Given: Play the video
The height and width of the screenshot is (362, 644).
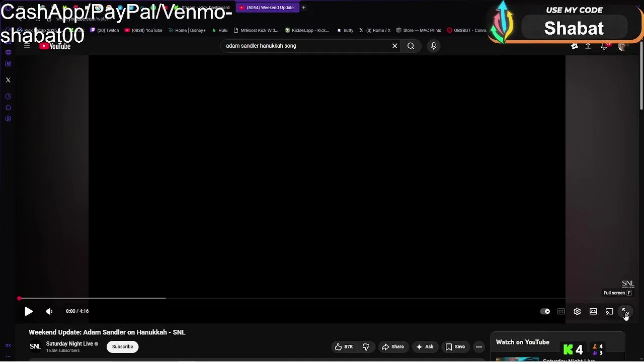Looking at the screenshot, I should [x=29, y=311].
